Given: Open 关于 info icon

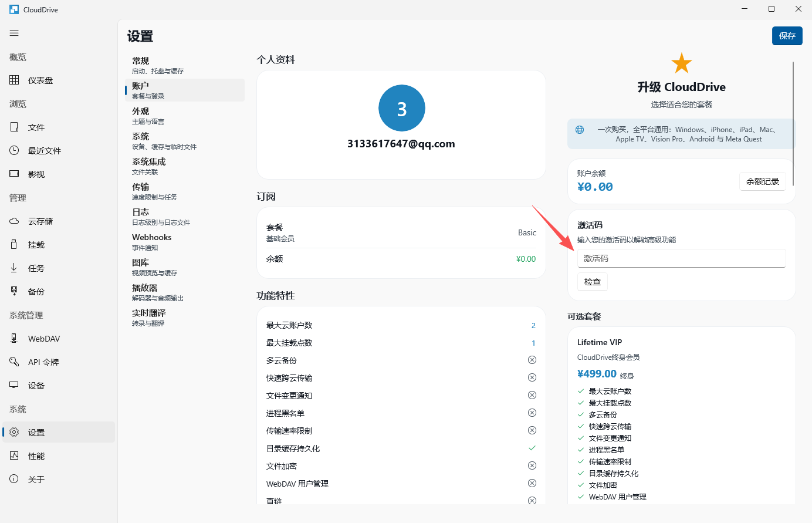Looking at the screenshot, I should click(x=14, y=479).
